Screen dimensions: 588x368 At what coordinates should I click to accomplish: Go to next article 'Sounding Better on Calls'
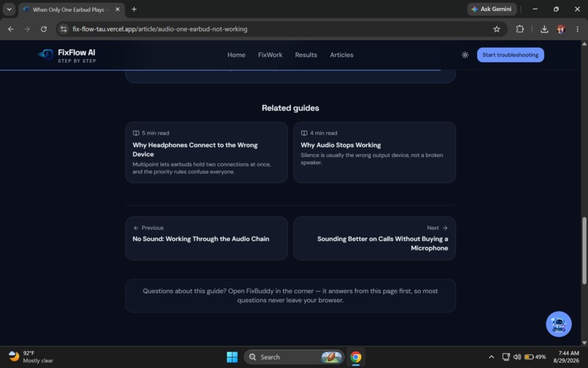tap(375, 239)
